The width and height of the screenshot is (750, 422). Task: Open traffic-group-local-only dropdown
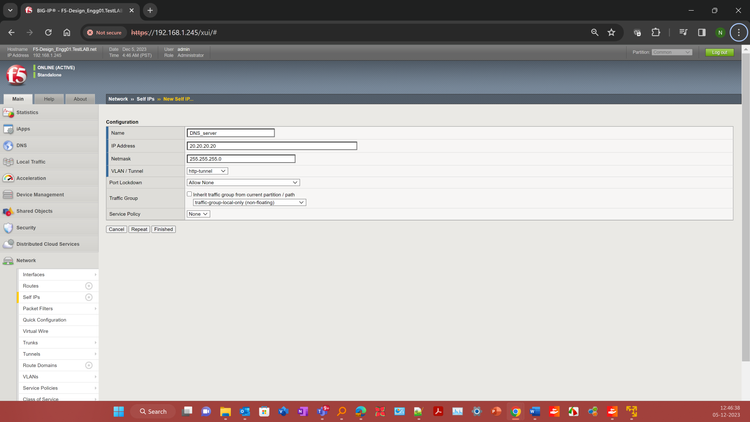249,202
